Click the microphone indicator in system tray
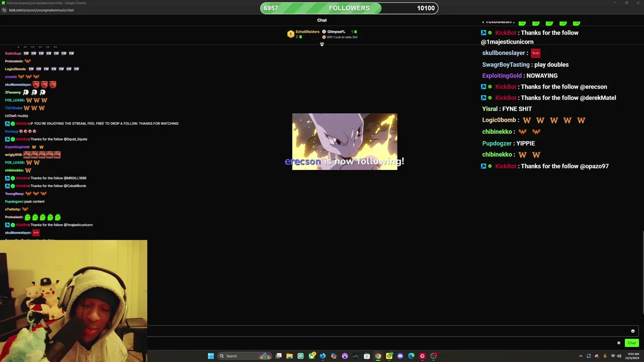Image resolution: width=644 pixels, height=362 pixels. click(605, 356)
